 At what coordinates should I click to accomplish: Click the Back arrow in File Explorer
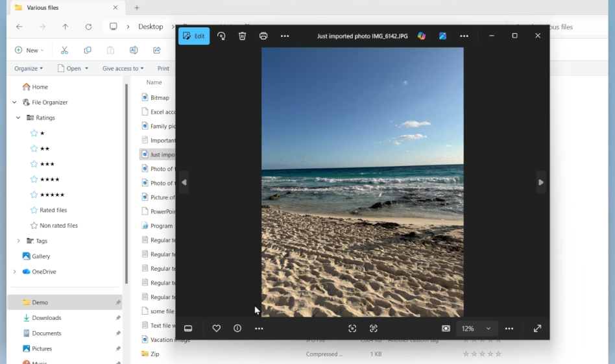pyautogui.click(x=19, y=27)
